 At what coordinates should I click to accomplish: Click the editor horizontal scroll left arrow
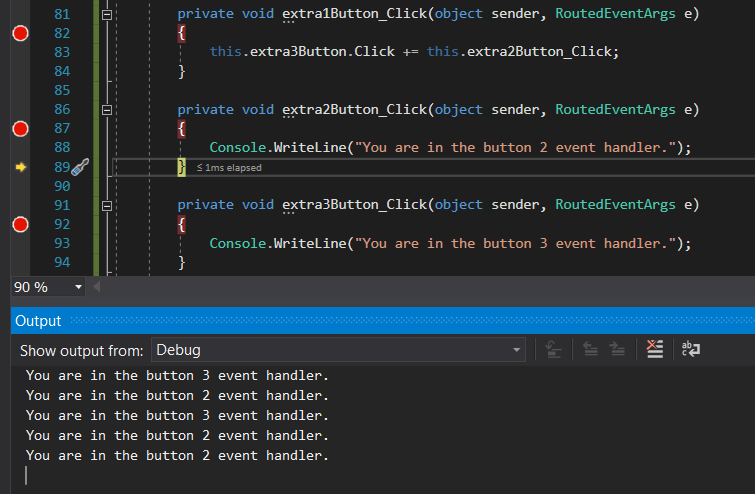[x=97, y=287]
